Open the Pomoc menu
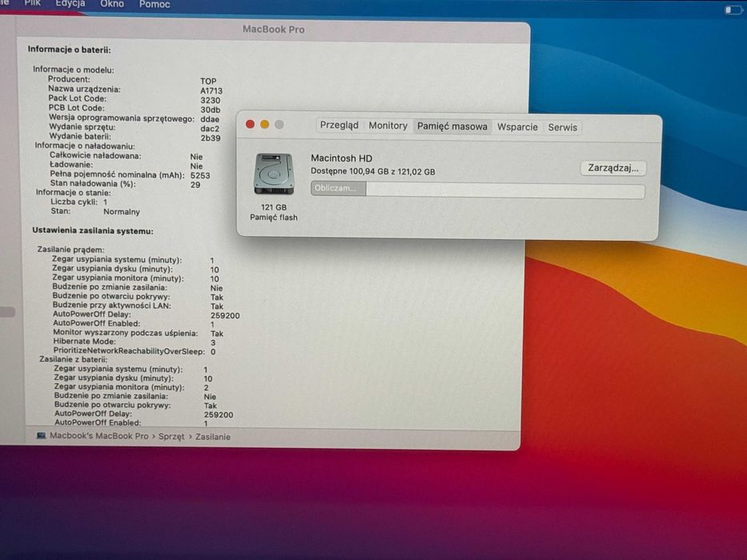The image size is (747, 560). (155, 4)
